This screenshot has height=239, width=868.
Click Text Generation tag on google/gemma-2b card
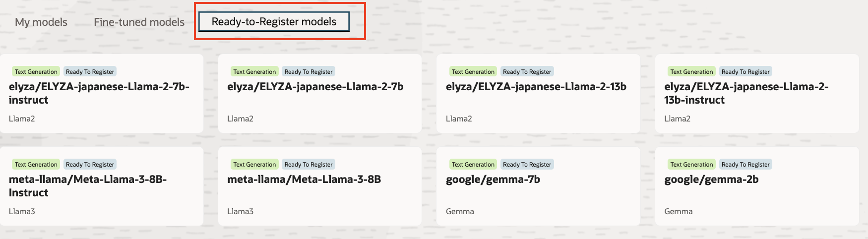pyautogui.click(x=691, y=165)
